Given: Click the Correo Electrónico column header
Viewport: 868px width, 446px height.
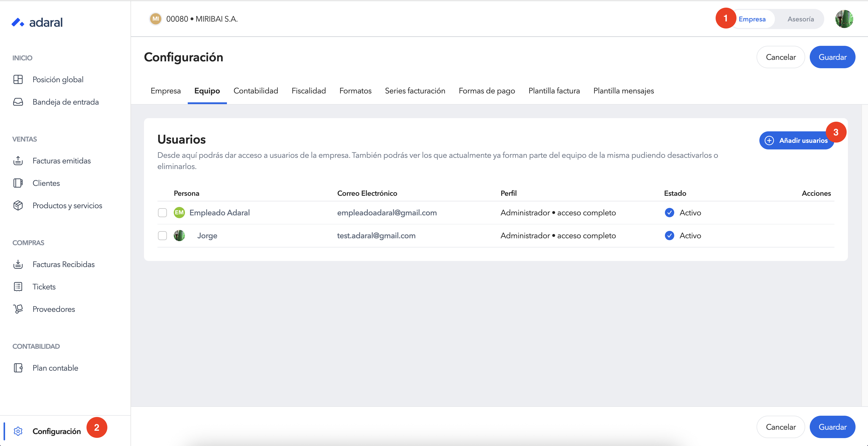Looking at the screenshot, I should pos(367,193).
